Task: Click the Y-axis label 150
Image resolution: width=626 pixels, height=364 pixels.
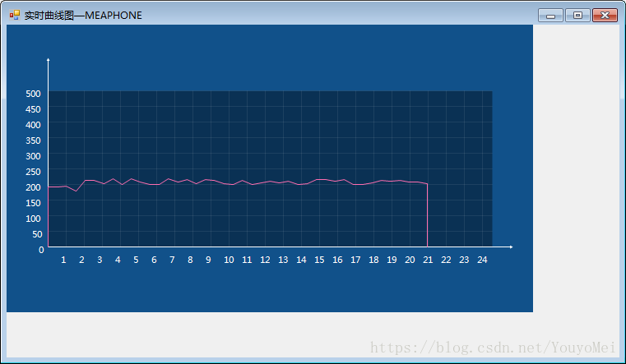Action: pyautogui.click(x=33, y=203)
